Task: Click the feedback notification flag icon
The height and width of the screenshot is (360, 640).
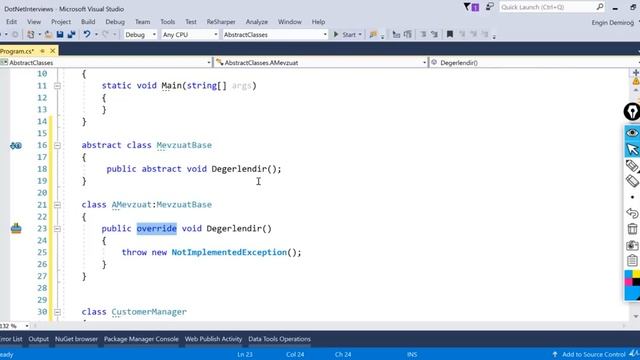Action: coord(489,7)
